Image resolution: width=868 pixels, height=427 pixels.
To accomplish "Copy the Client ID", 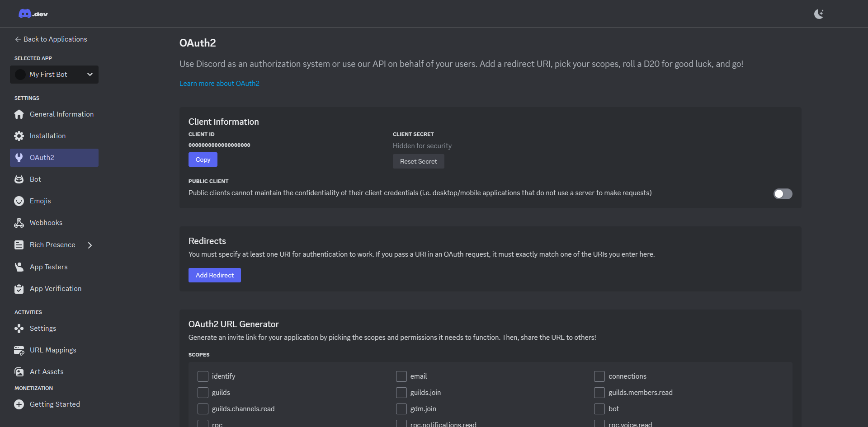I will (203, 160).
